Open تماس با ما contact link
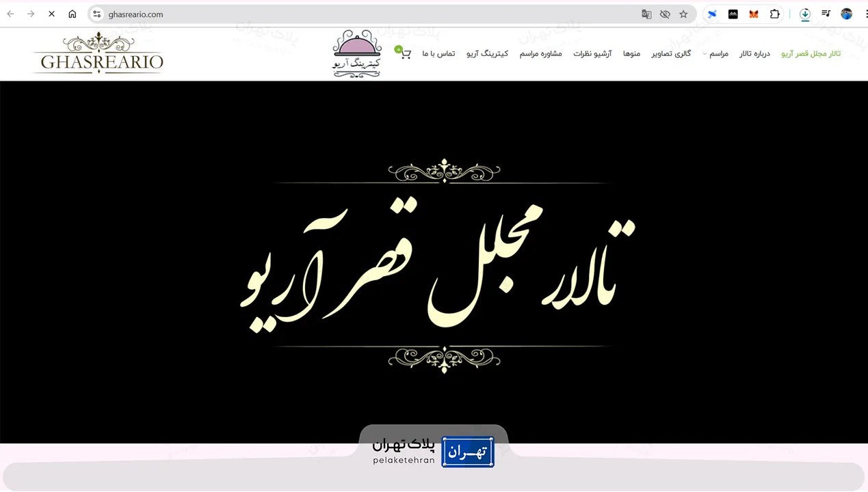This screenshot has height=492, width=868. 438,53
